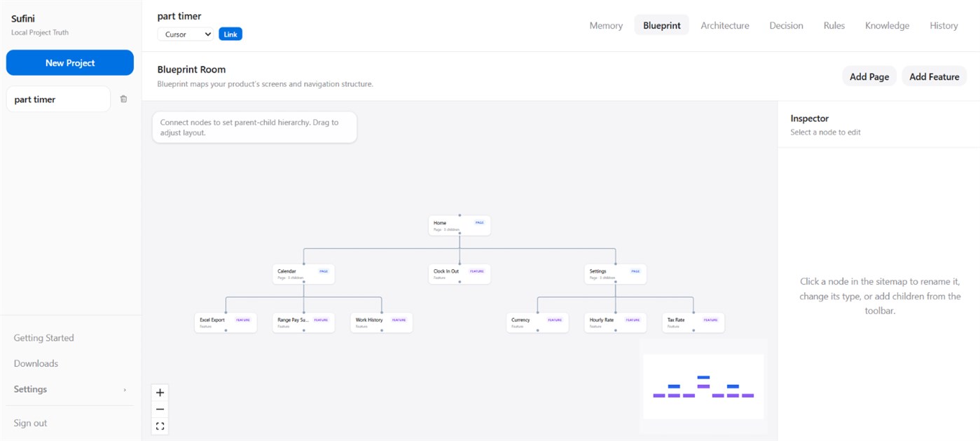
Task: Zoom out on the blueprint canvas
Action: coord(160,409)
